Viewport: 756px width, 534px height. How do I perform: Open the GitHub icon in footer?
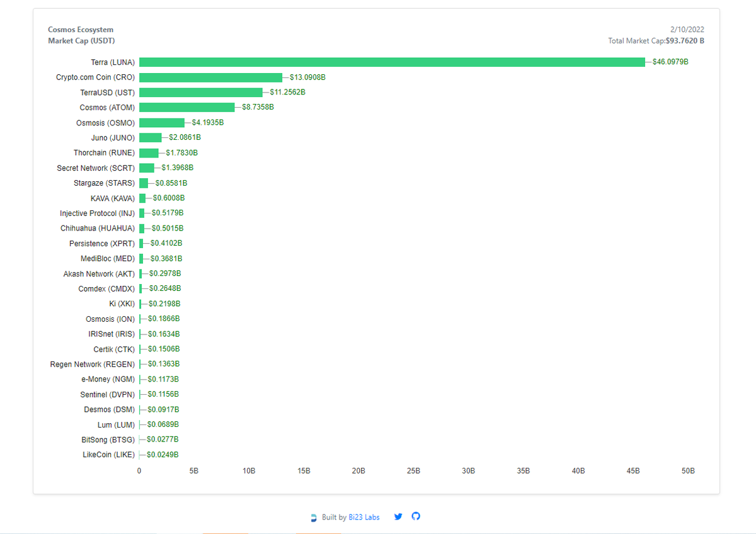416,516
